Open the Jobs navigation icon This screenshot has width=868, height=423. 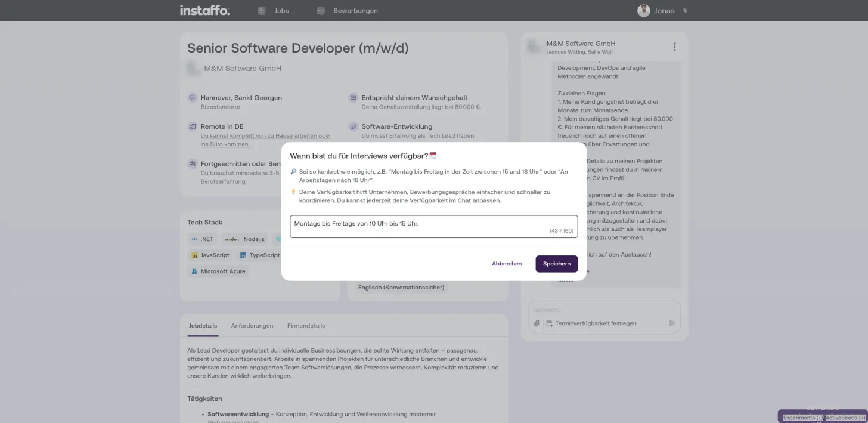point(261,11)
